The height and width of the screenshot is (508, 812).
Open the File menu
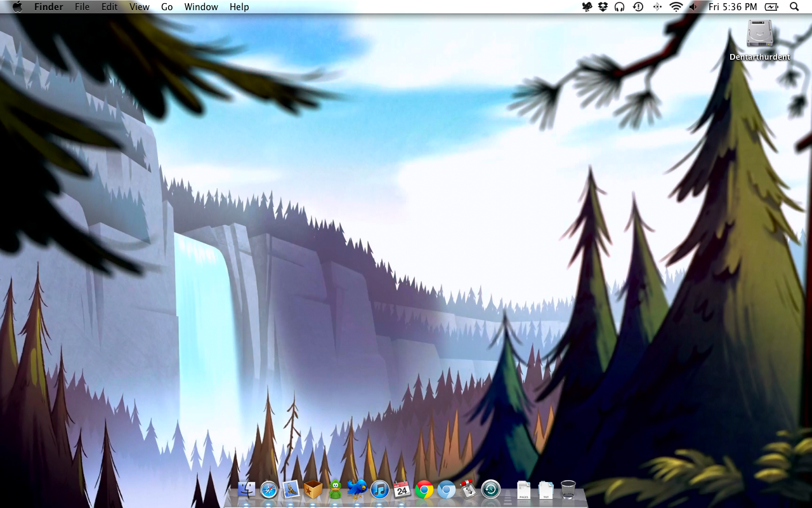tap(82, 7)
